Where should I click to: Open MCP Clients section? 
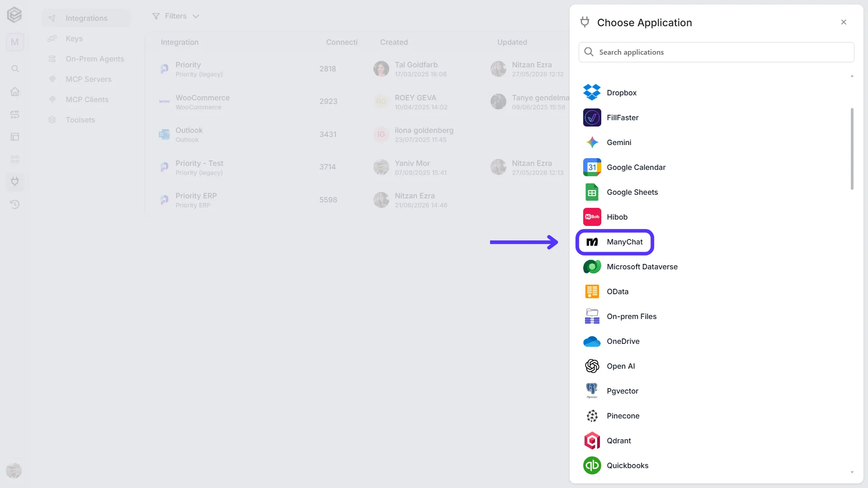click(86, 99)
